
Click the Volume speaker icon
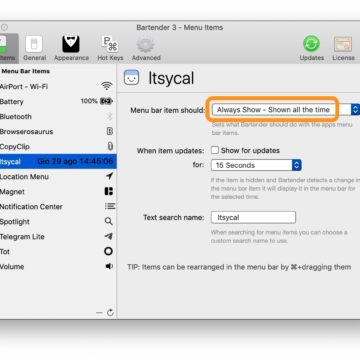(109, 266)
